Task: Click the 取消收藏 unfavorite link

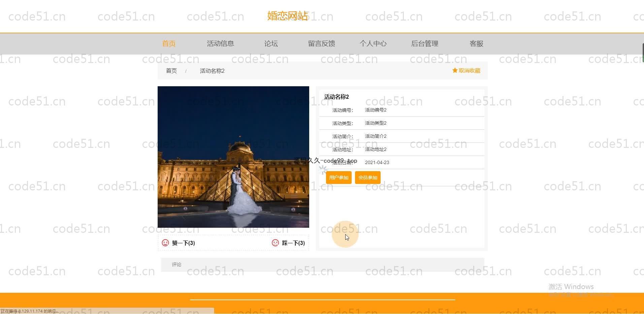Action: [470, 70]
